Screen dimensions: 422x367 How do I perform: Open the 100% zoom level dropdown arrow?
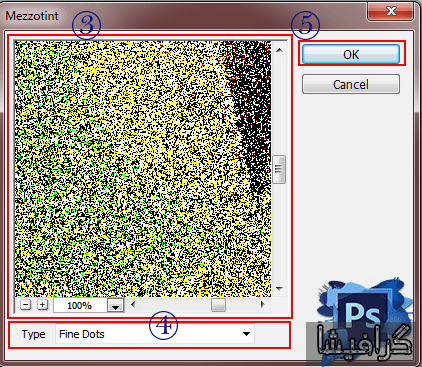click(115, 305)
